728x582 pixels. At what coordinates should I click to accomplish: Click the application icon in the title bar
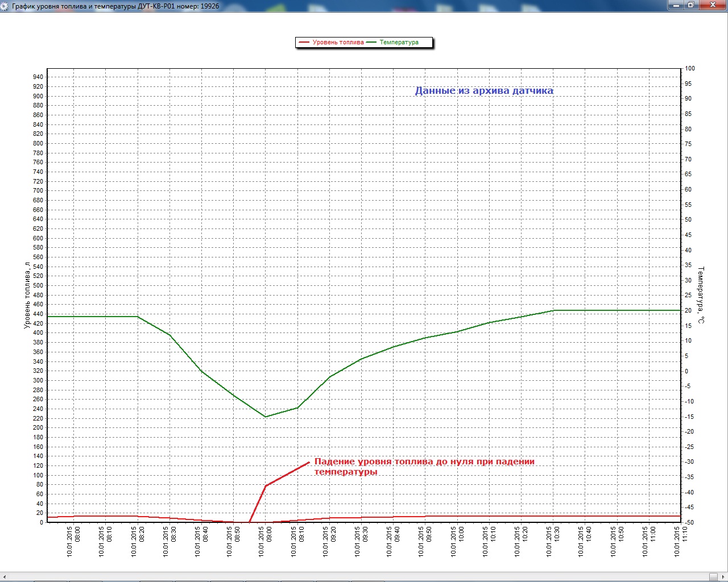point(5,6)
